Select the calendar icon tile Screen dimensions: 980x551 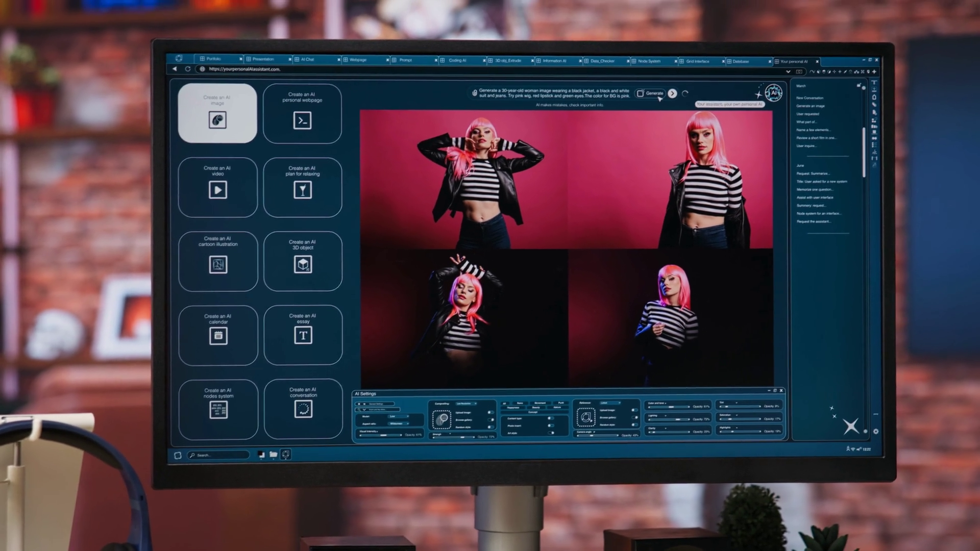click(218, 336)
